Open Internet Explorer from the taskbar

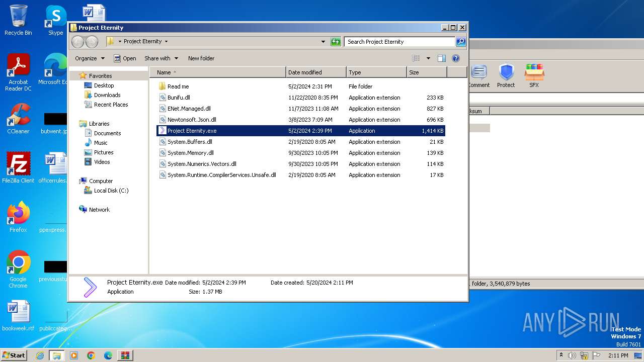[40, 355]
